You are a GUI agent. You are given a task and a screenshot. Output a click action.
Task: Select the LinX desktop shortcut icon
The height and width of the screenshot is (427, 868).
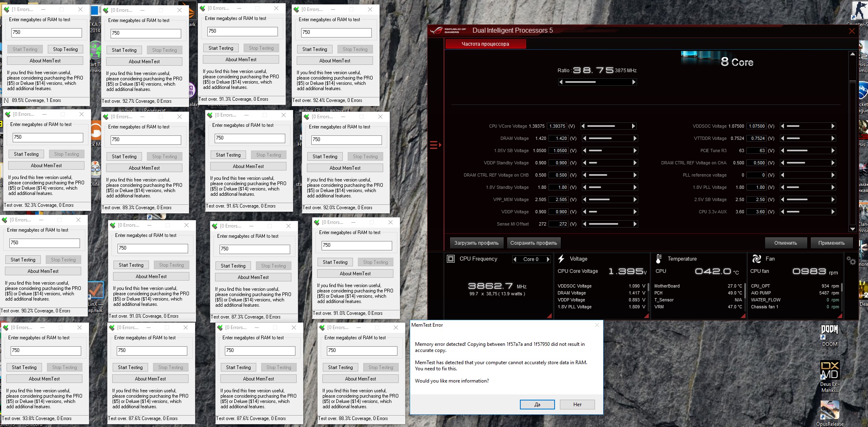pyautogui.click(x=95, y=291)
